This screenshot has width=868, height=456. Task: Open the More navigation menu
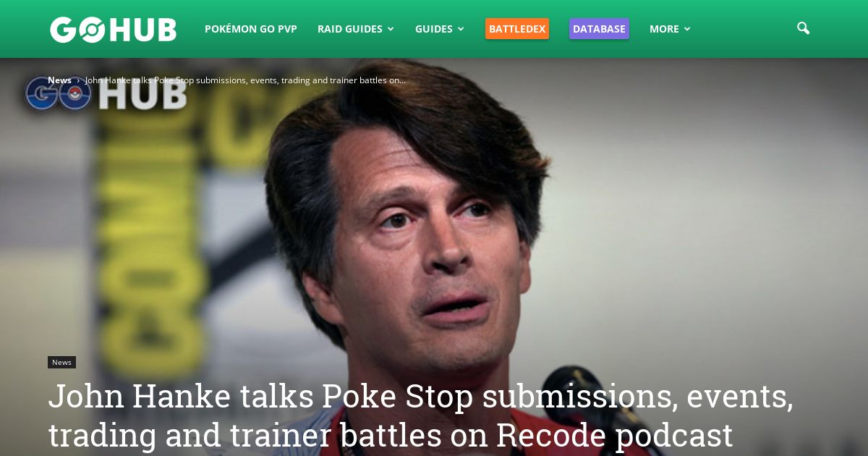[664, 29]
